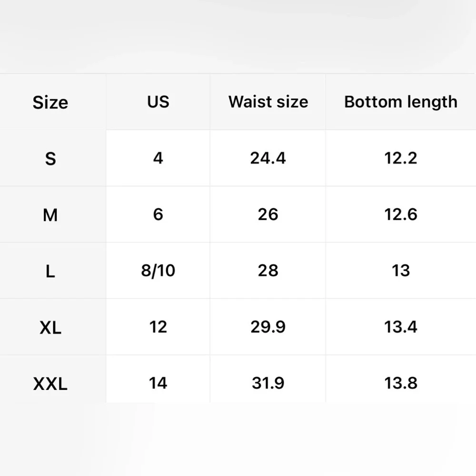Screen dimensions: 476x476
Task: Click bottom length 13.8 cell
Action: pos(400,383)
